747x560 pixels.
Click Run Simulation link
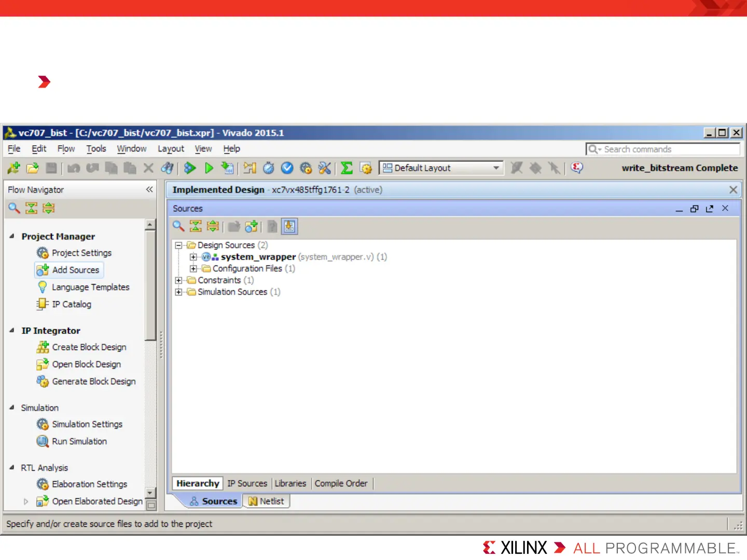79,441
